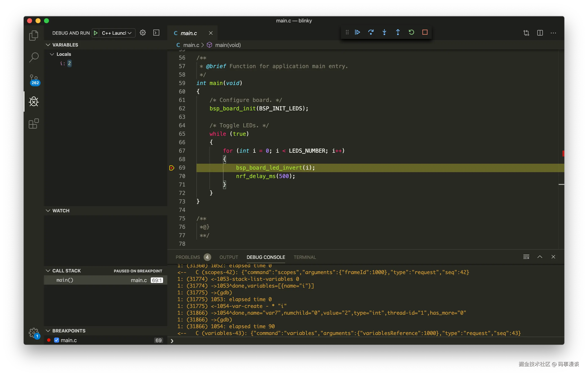Disable the main.c breakpoint checkbox
The width and height of the screenshot is (588, 376).
(56, 340)
